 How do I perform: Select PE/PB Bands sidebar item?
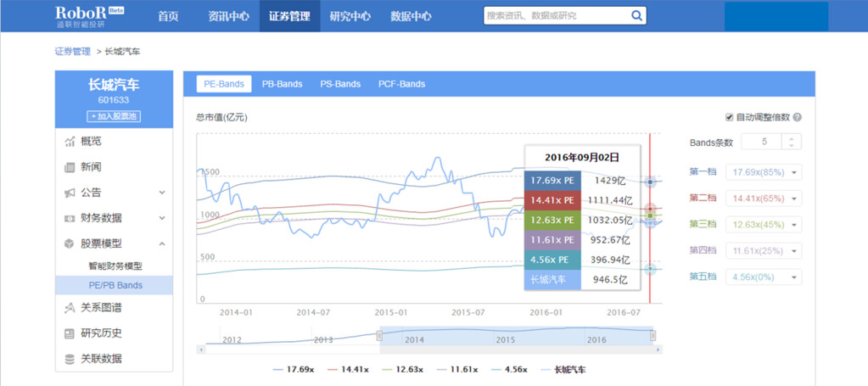coord(114,285)
